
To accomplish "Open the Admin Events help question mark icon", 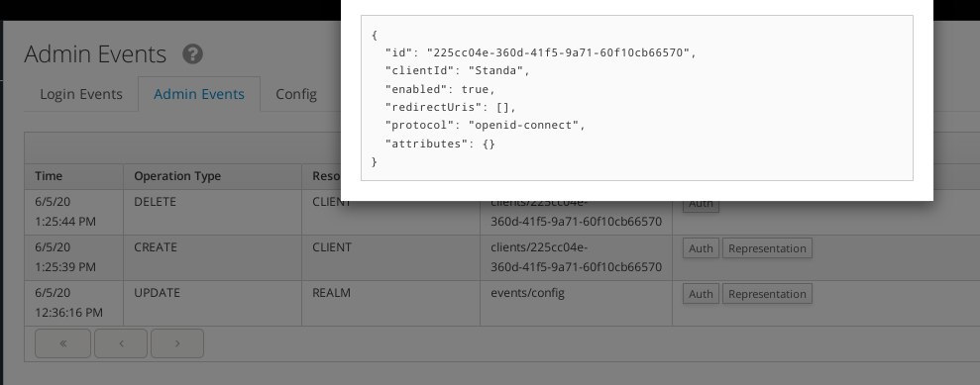I will (x=192, y=54).
